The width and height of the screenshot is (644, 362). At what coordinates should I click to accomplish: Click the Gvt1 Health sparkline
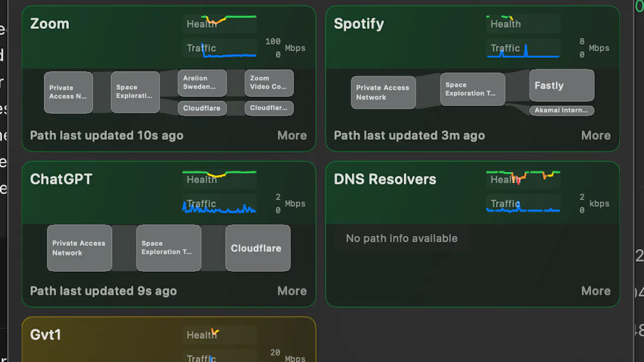(x=220, y=335)
